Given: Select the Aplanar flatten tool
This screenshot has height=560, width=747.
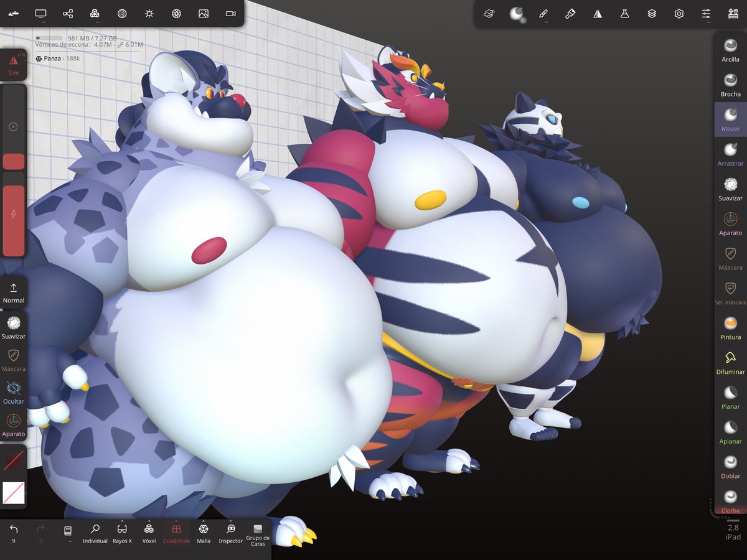Looking at the screenshot, I should tap(730, 433).
